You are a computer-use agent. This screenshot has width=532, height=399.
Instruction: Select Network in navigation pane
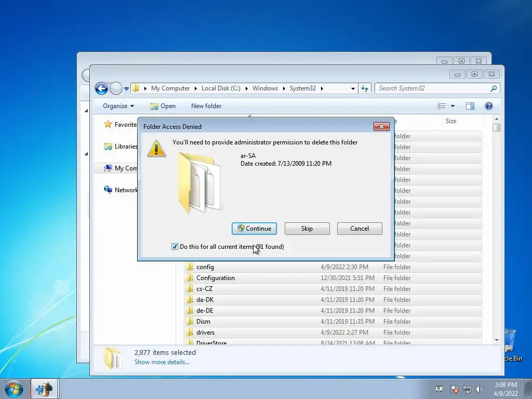coord(121,190)
